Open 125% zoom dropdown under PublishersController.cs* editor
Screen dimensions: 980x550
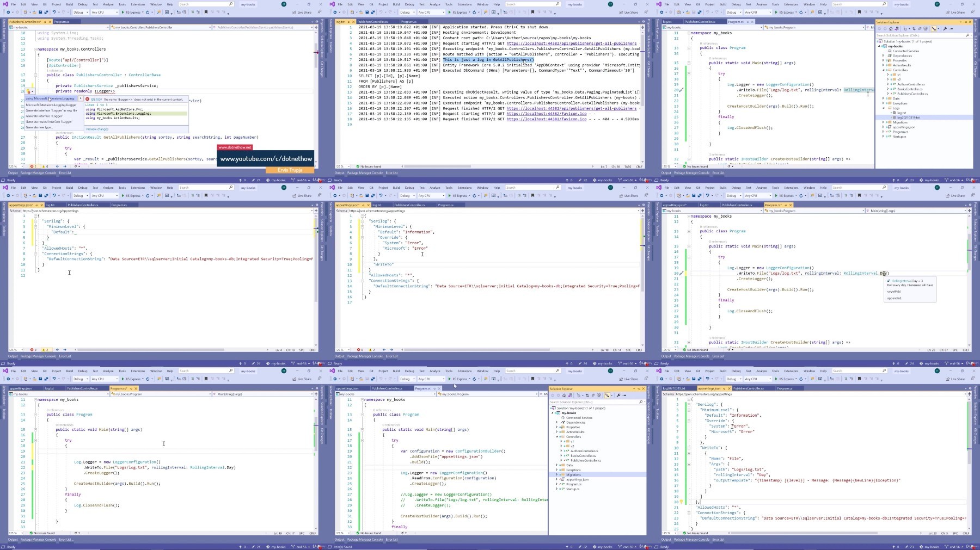(x=16, y=166)
